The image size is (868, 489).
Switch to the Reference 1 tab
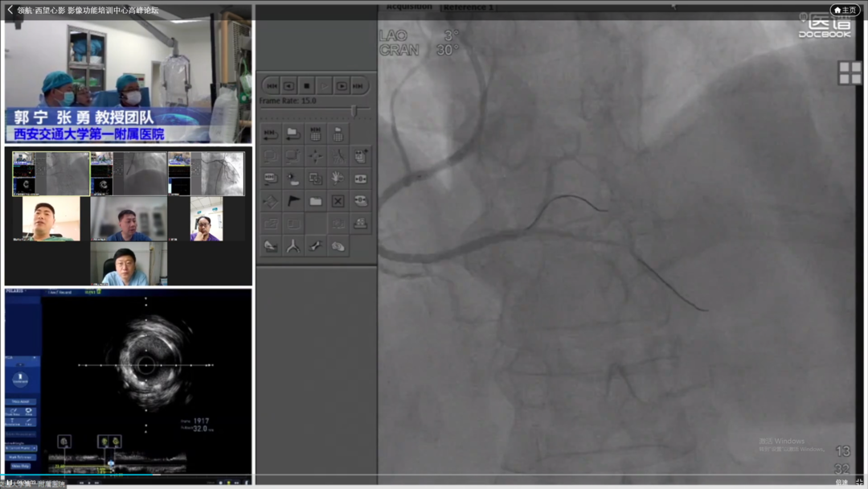[469, 7]
